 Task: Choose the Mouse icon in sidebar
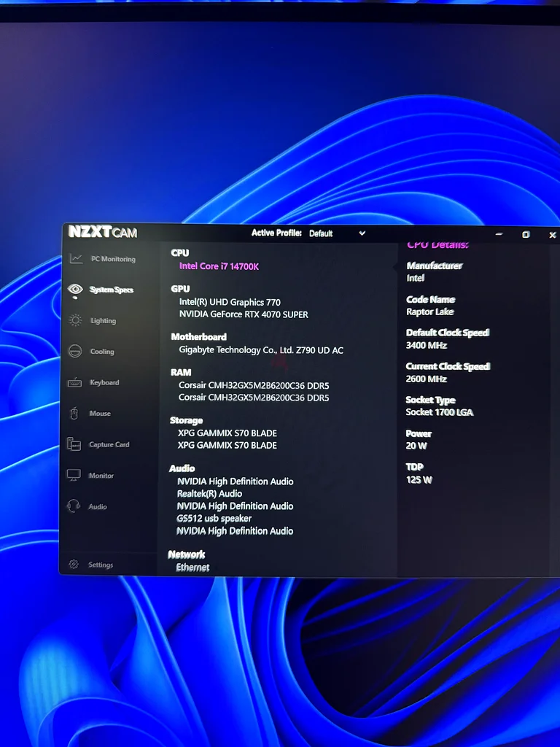point(74,413)
